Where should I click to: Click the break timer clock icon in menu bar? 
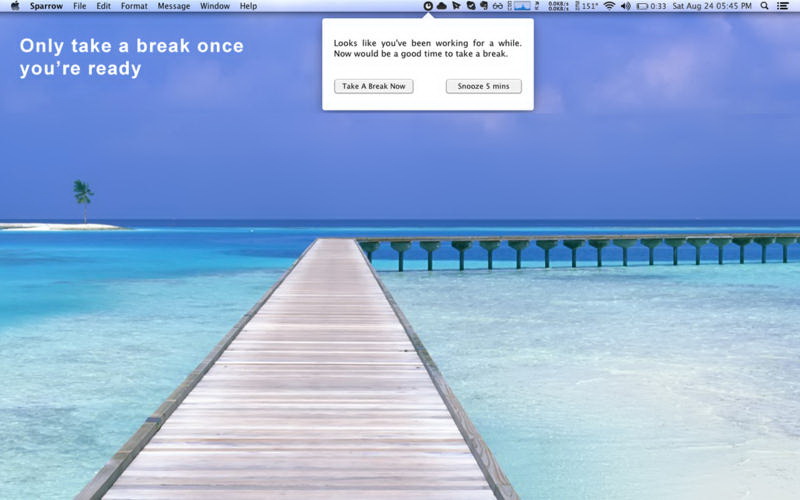[x=428, y=6]
